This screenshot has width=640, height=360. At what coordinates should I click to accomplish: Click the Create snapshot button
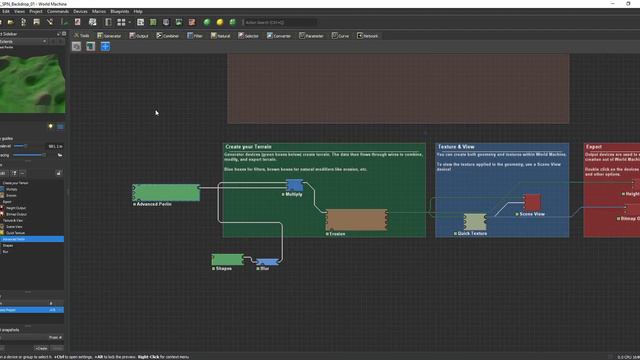point(42,349)
